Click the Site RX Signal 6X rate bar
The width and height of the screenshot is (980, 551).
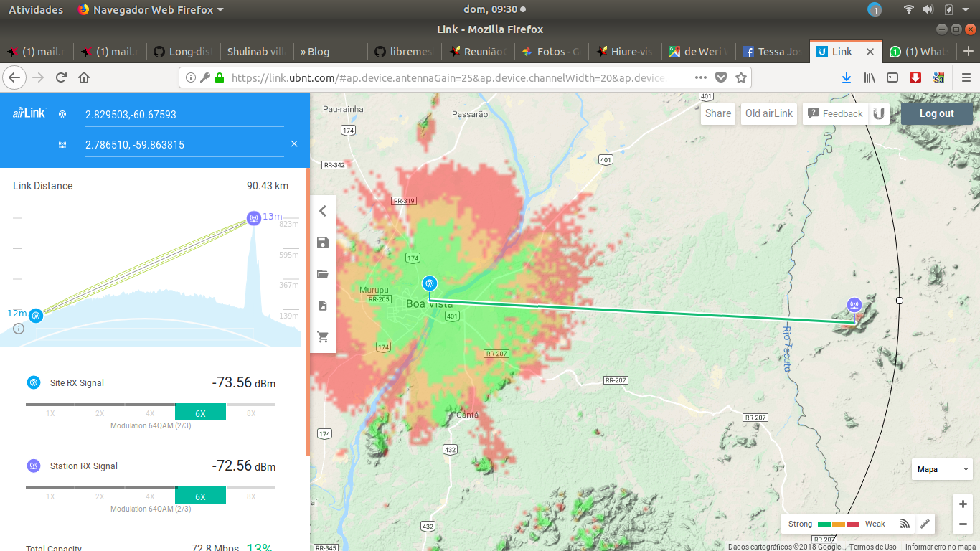pos(200,413)
